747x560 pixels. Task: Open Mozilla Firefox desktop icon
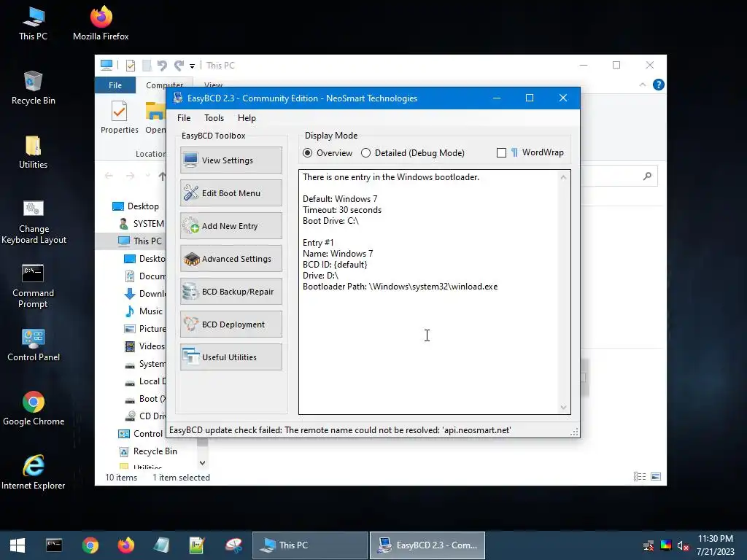(x=101, y=23)
